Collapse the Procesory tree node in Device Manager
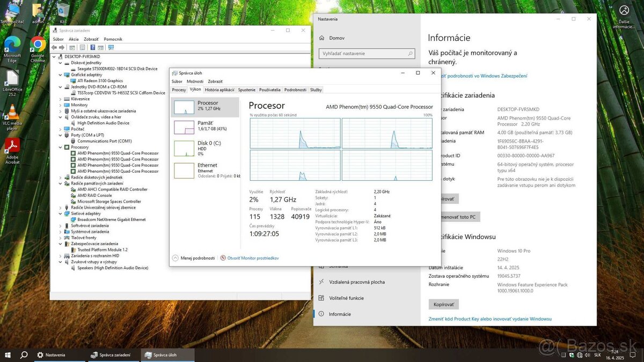This screenshot has width=644, height=362. [61, 147]
